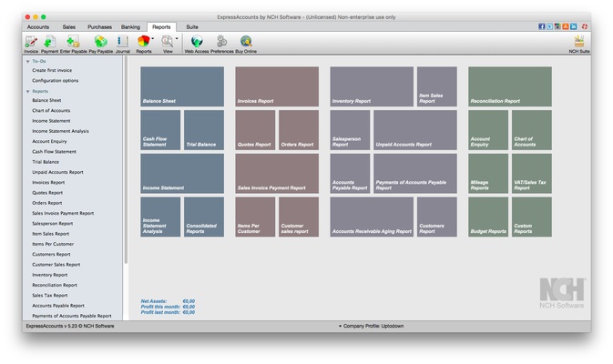Open the NCH Suite icon

[578, 43]
